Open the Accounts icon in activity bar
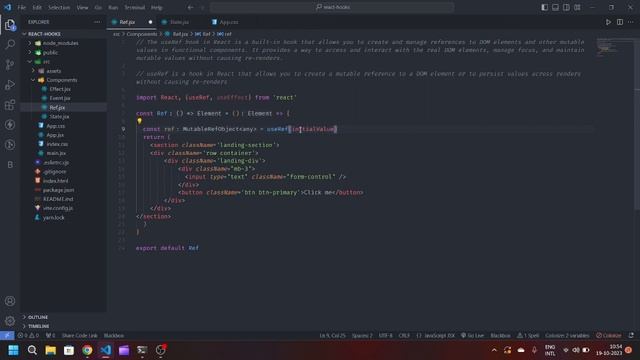 pos(10,301)
